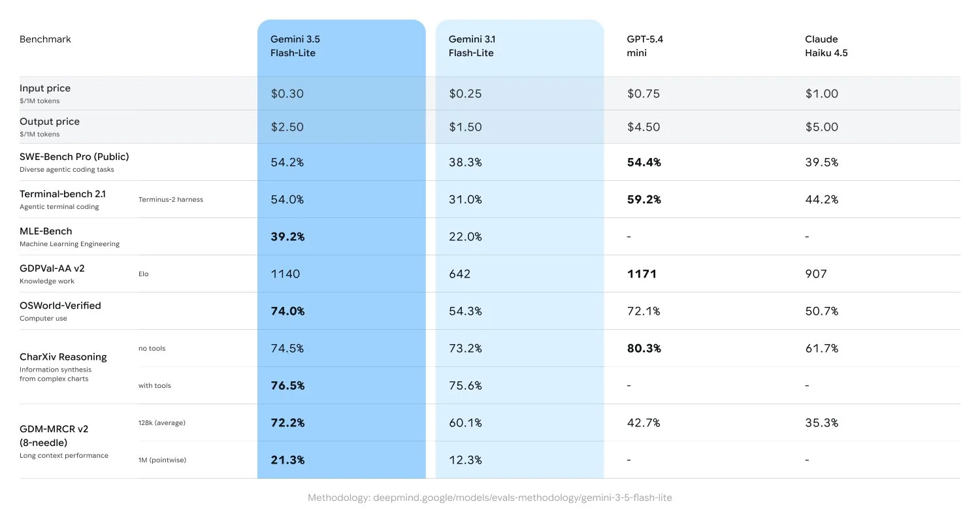The image size is (980, 525).
Task: Select the bold 1171 Elo score
Action: coord(642,274)
